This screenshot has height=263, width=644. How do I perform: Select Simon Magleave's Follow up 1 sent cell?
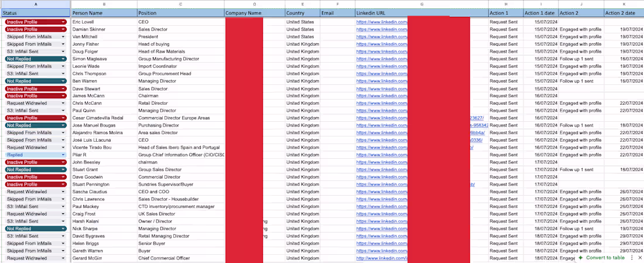pos(581,59)
